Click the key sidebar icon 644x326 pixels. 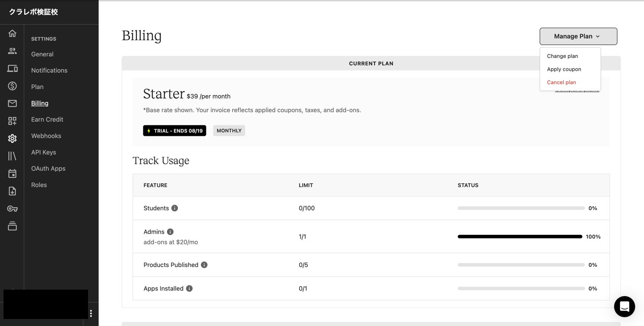(12, 209)
